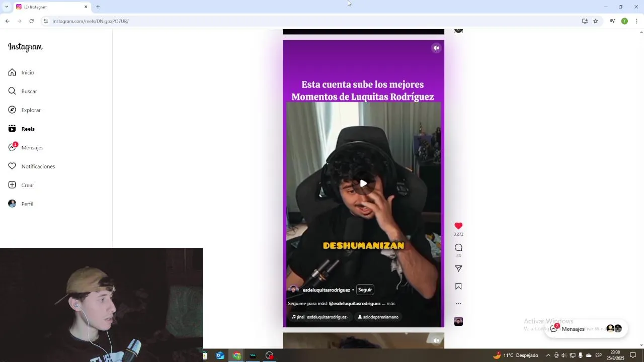
Task: Open Inicio in Instagram sidebar
Action: pos(21,72)
